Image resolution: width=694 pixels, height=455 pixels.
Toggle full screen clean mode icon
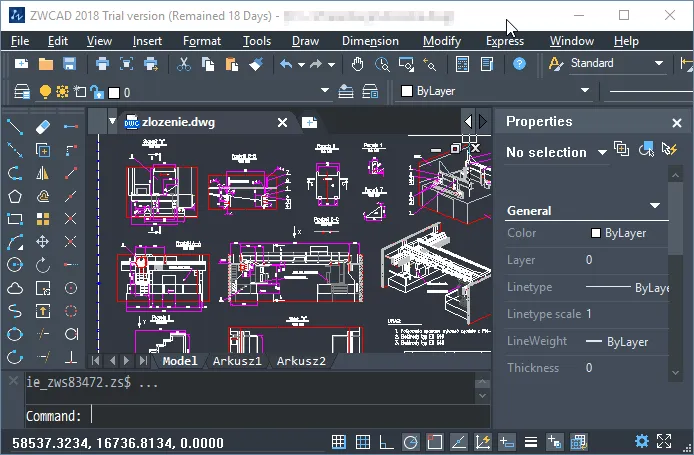pos(664,441)
